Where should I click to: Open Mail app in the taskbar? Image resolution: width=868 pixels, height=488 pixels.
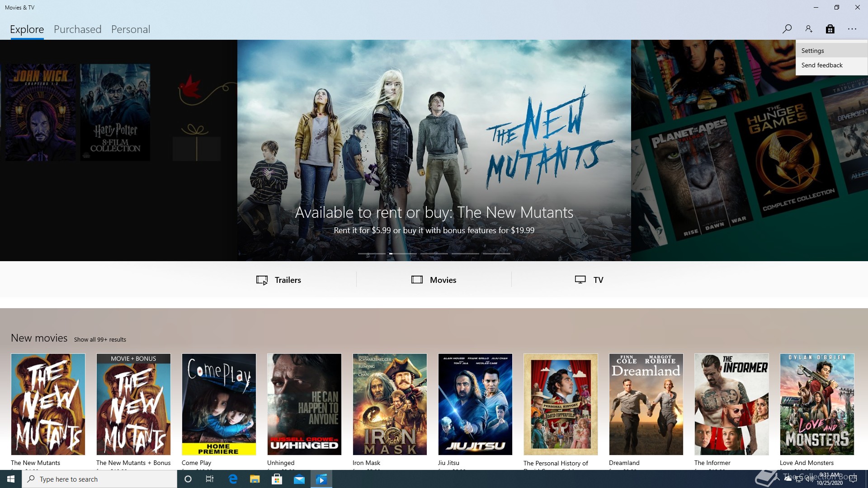coord(299,479)
